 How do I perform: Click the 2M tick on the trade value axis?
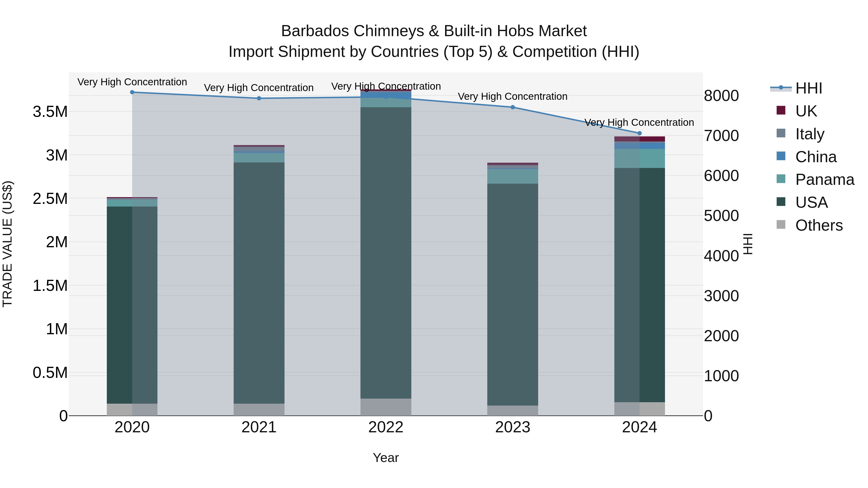(x=57, y=242)
